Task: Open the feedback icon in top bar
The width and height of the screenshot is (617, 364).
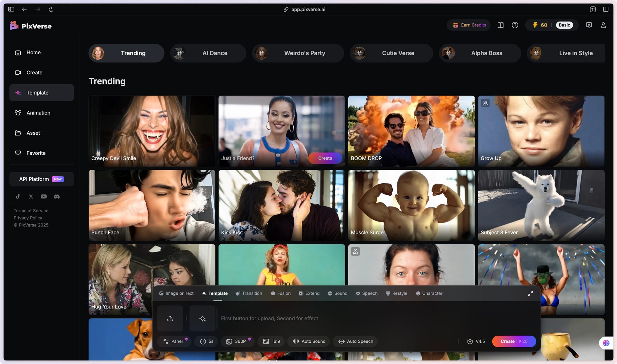Action: pos(589,25)
